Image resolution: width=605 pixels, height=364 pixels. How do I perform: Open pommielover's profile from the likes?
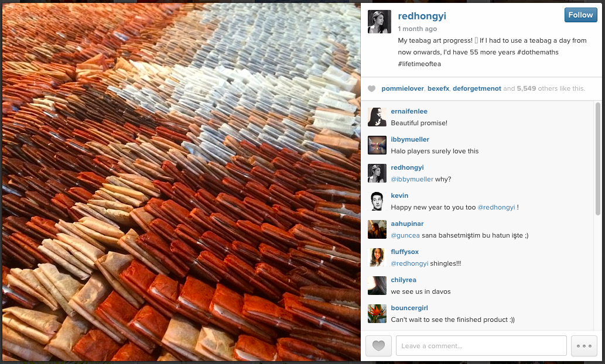point(402,88)
